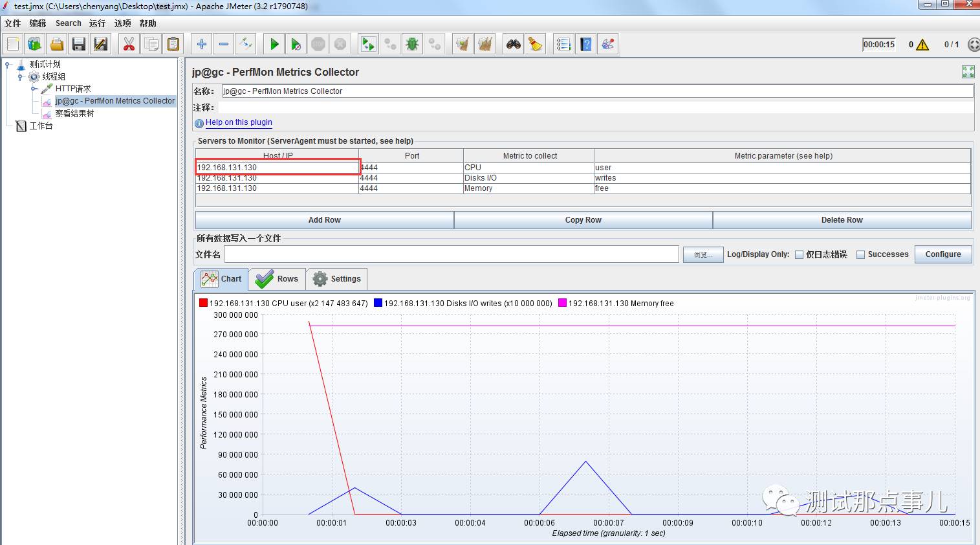
Task: Click the green bug toolbar icon
Action: click(x=412, y=44)
